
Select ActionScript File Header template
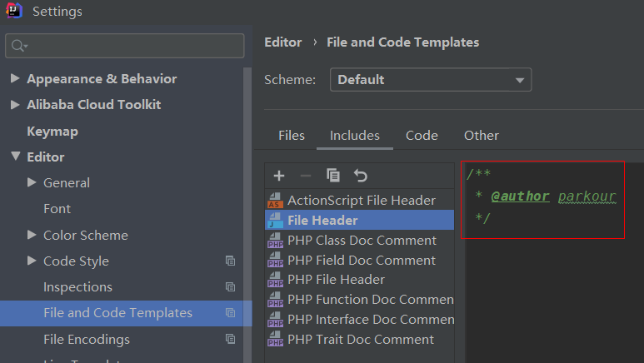pos(359,201)
